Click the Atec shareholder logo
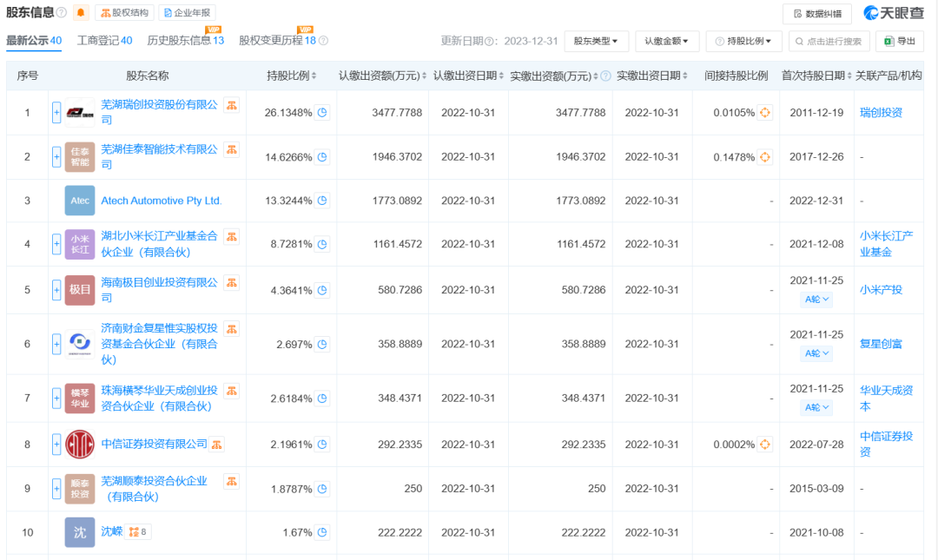The image size is (938, 560). (x=80, y=201)
